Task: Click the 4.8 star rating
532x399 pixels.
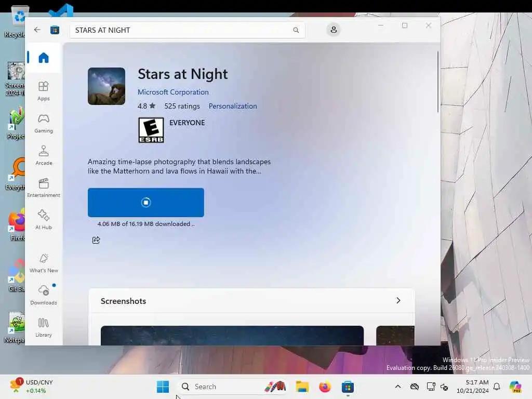Action: pos(146,106)
